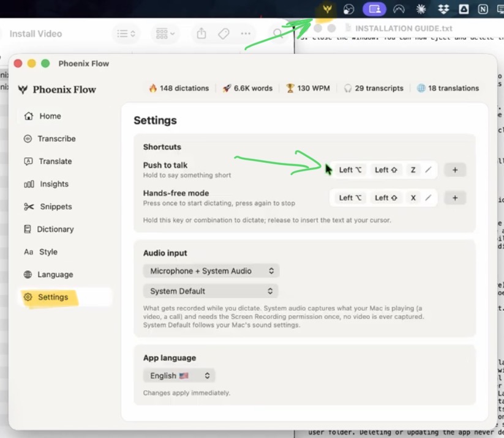
Task: Open Phoenix Flow menu bar icon
Action: (327, 9)
